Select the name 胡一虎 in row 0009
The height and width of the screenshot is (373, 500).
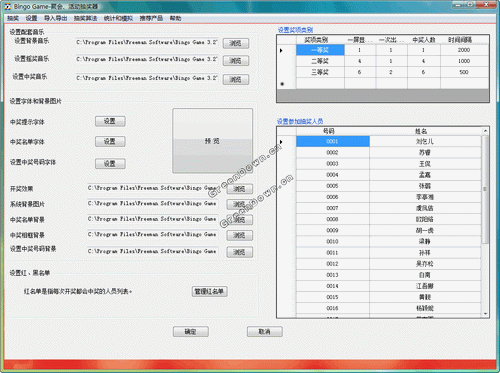pos(425,230)
